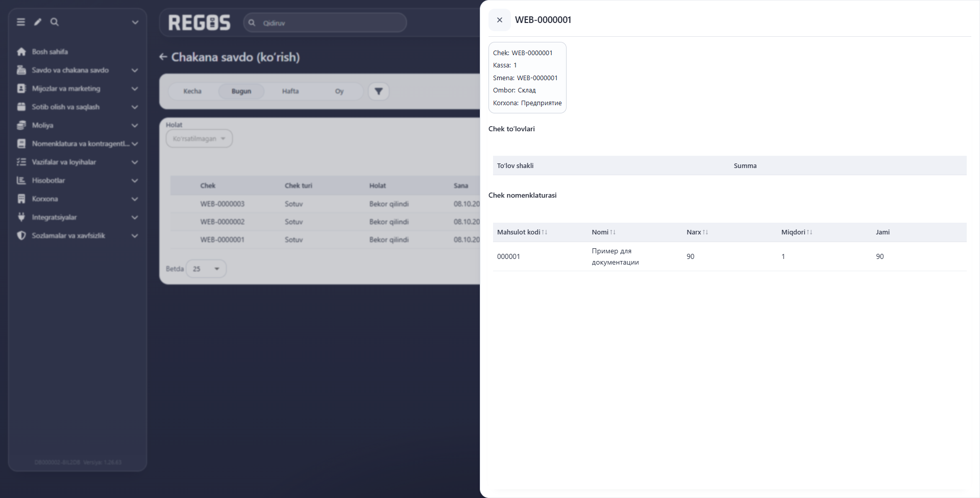The image size is (980, 498).
Task: Click Mijozlar va marketing contacts icon
Action: [21, 88]
